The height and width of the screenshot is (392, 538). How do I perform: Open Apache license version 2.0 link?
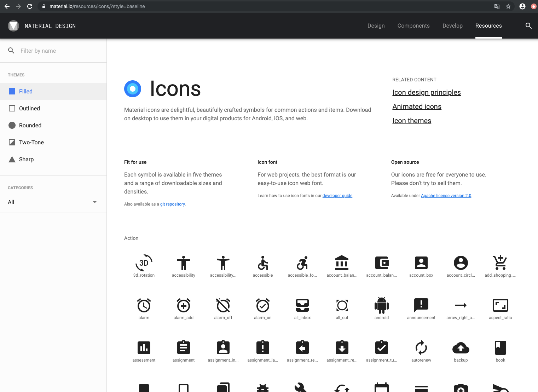(446, 196)
